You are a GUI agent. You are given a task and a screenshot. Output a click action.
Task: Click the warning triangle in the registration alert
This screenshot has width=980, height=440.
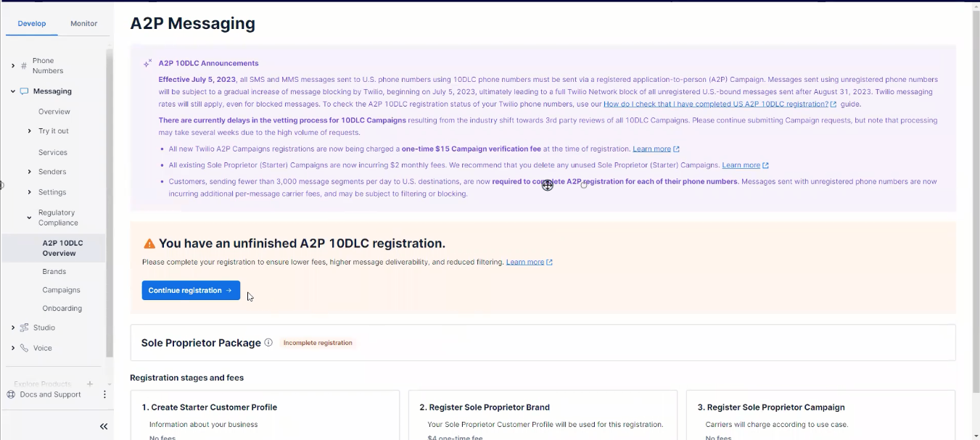coord(151,243)
